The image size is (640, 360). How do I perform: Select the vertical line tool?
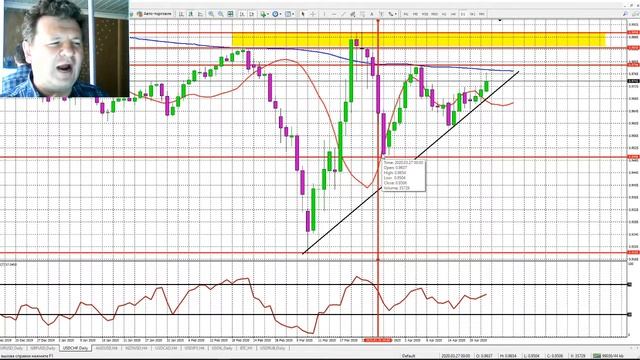pyautogui.click(x=324, y=14)
